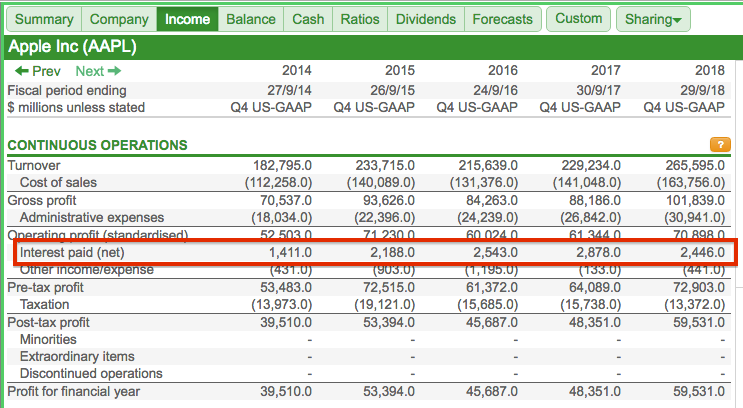
Task: Click 2018 pre-tax profit value 72,903.0
Action: [x=699, y=288]
